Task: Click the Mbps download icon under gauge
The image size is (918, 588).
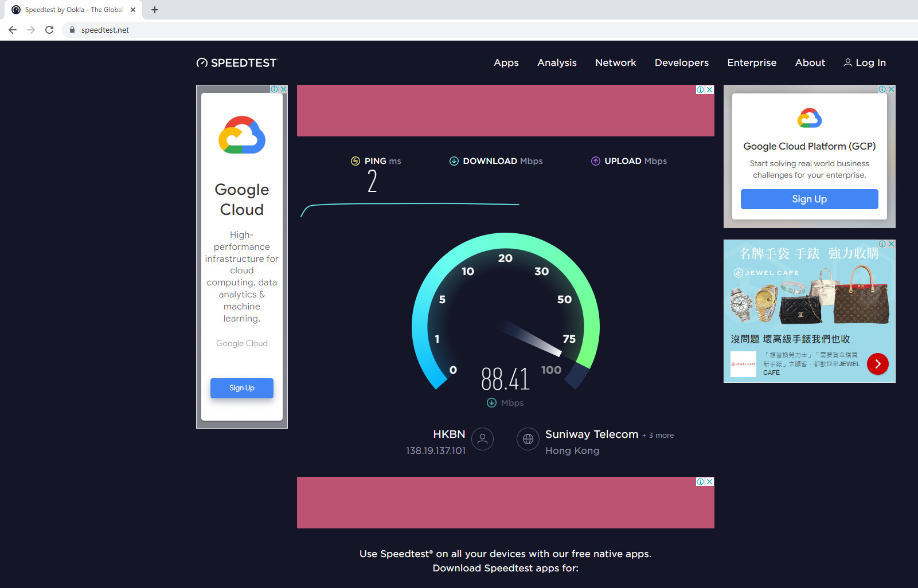Action: pos(492,403)
